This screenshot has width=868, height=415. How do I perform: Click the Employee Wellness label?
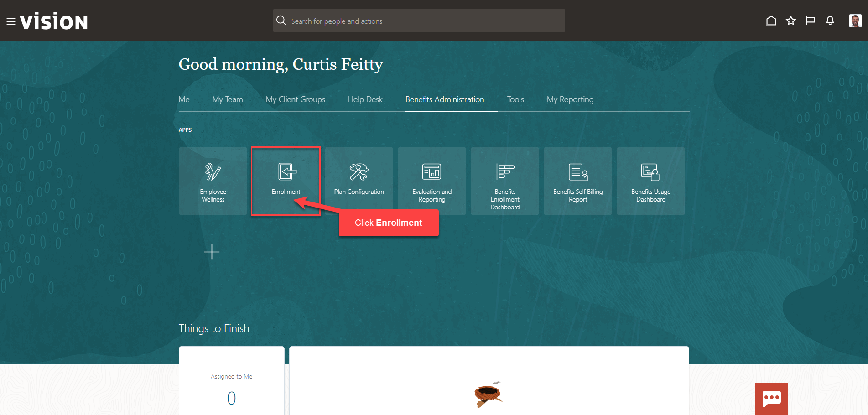[213, 196]
